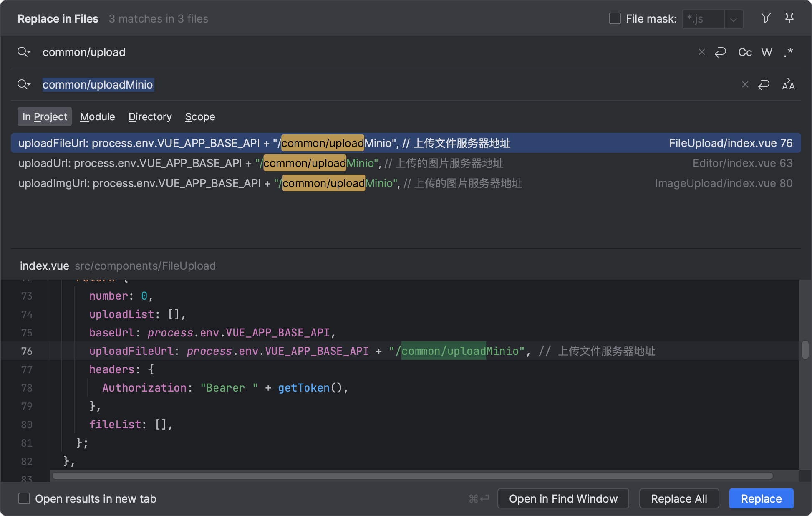
Task: Enable the File mask checkbox
Action: pos(615,18)
